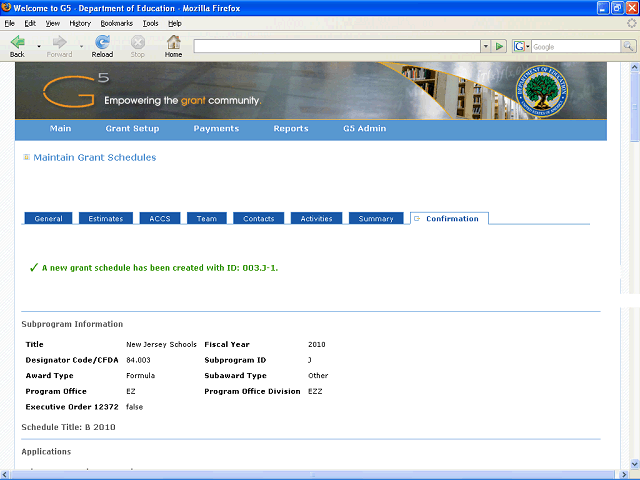The height and width of the screenshot is (480, 640).
Task: Open the Help menu
Action: [175, 23]
